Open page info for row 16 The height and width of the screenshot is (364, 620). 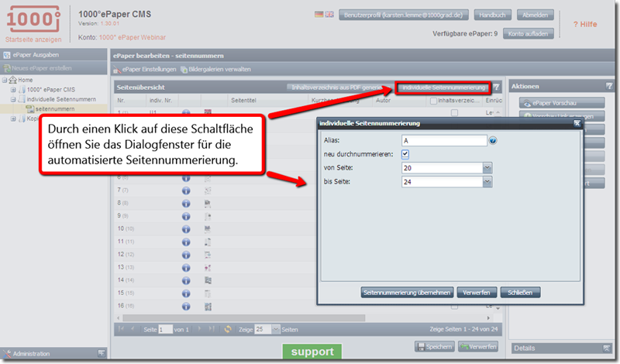pyautogui.click(x=186, y=306)
